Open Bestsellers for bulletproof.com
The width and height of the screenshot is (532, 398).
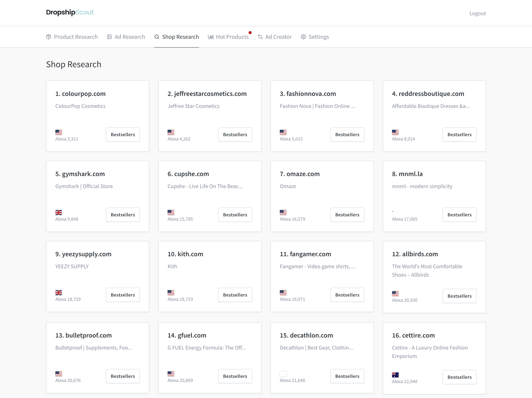123,376
